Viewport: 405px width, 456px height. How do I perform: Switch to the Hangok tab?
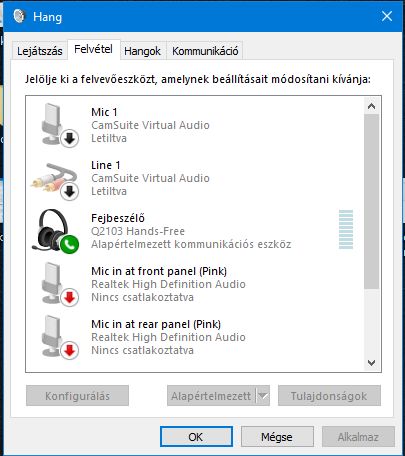143,51
